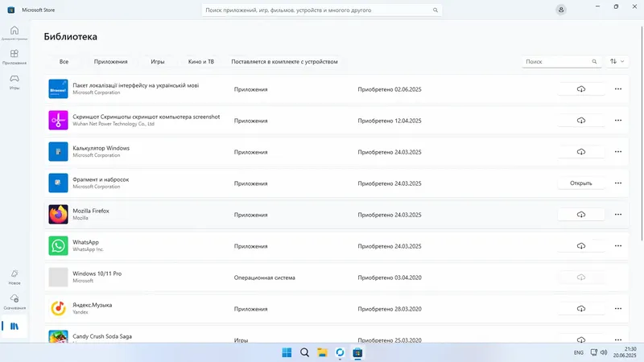Open File Explorer from the taskbar

point(323,352)
